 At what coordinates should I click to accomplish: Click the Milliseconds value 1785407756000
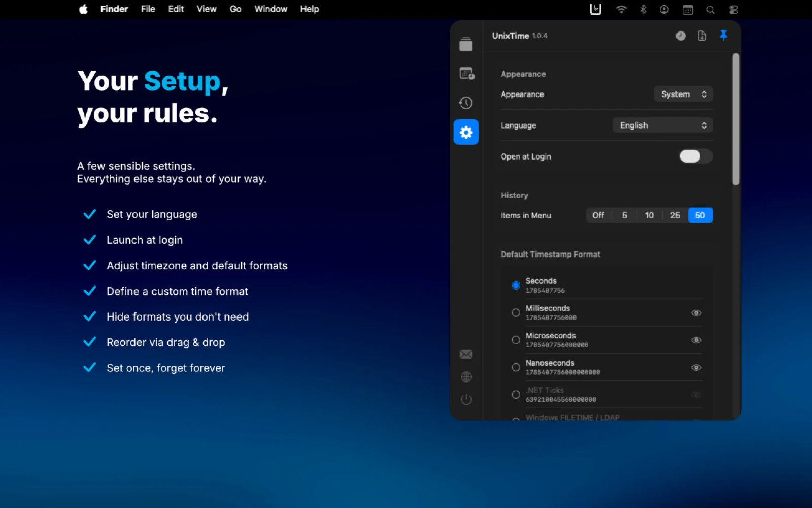click(x=551, y=318)
